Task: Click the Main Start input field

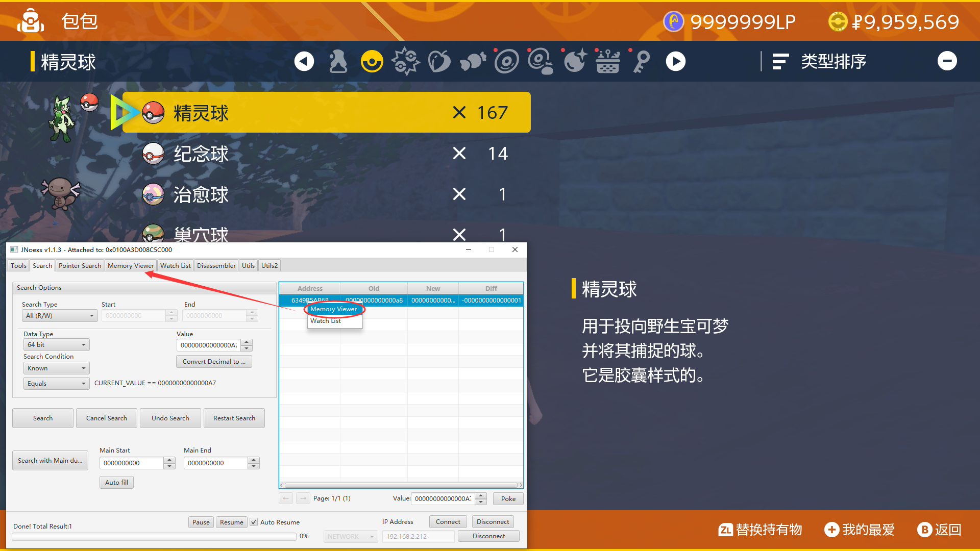Action: [132, 463]
